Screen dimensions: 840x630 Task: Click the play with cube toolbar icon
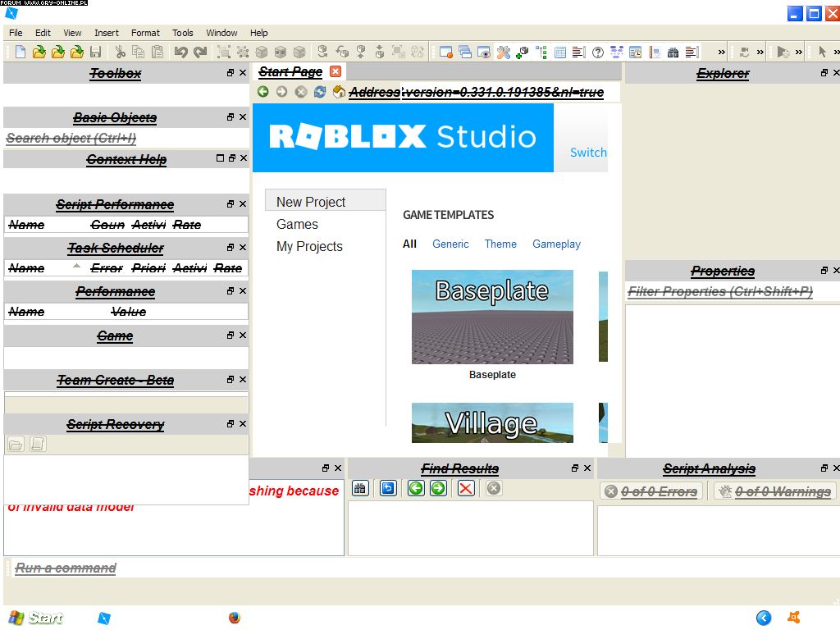783,52
